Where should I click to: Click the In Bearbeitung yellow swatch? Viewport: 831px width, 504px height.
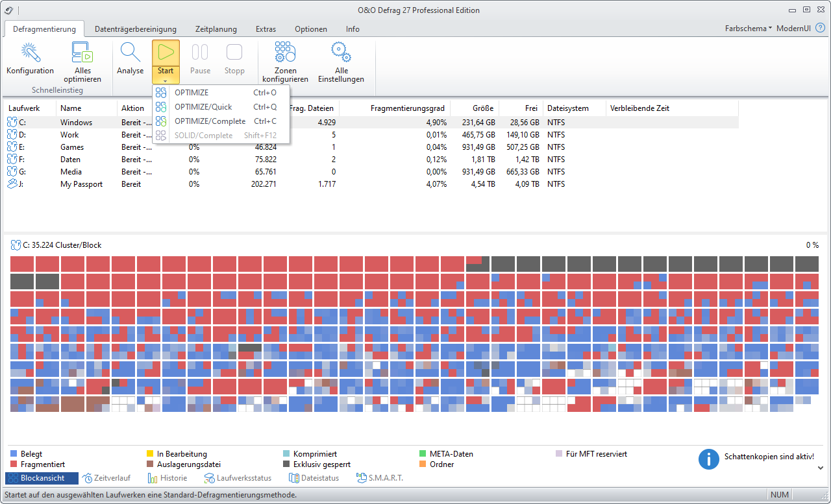click(151, 454)
